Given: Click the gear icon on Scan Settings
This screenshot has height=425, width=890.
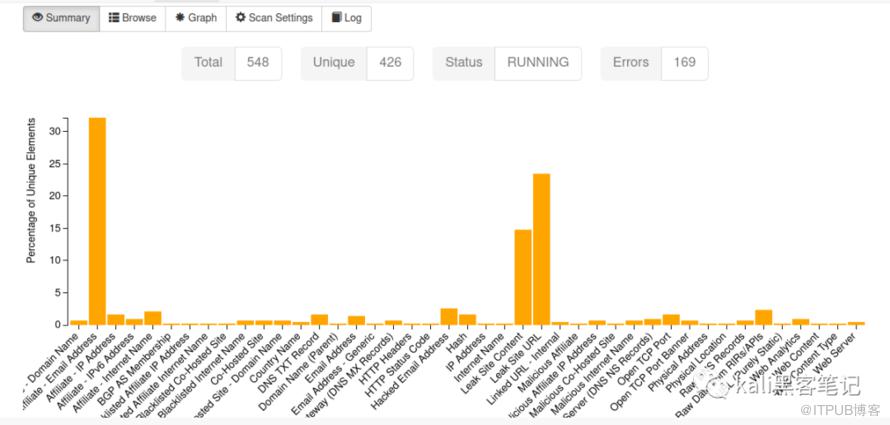Looking at the screenshot, I should [x=240, y=18].
